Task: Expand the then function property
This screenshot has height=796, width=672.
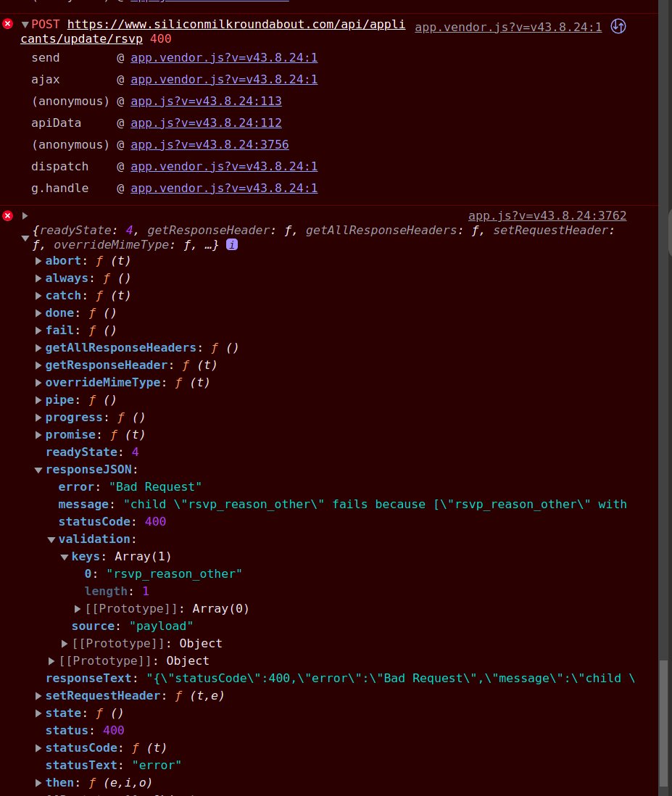Action: pyautogui.click(x=38, y=783)
